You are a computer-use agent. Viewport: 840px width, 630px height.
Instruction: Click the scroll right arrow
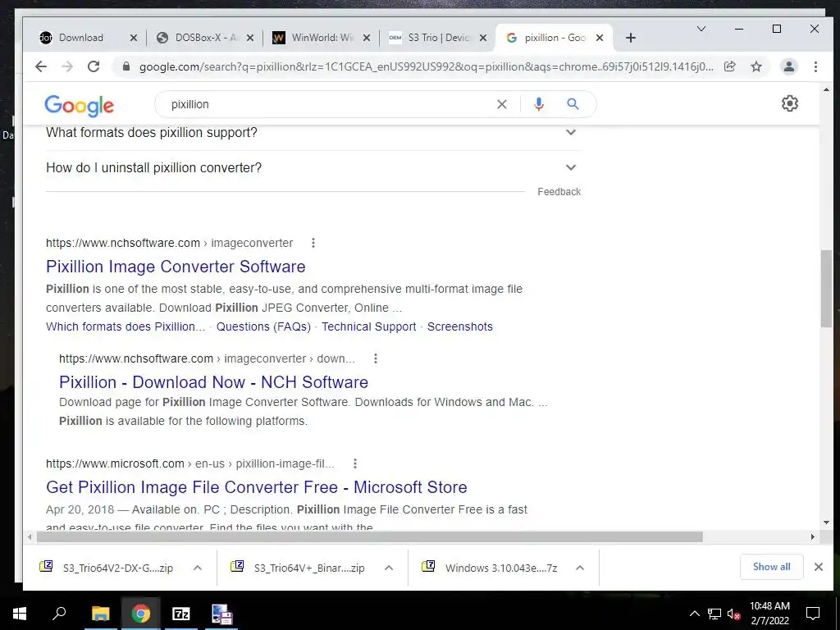(x=812, y=536)
